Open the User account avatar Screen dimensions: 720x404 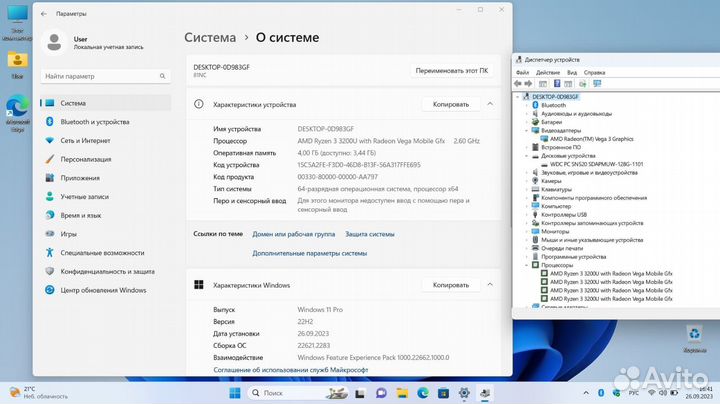pos(54,43)
